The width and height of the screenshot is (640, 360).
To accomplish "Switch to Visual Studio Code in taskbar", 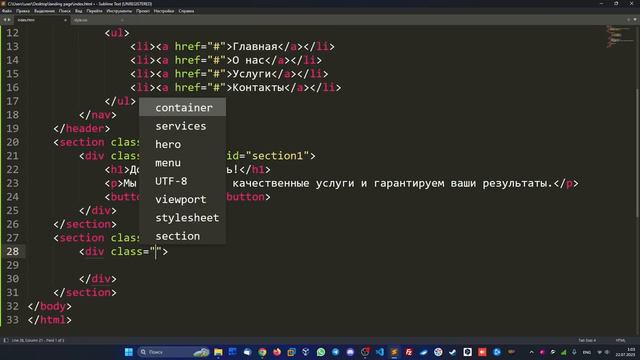I will 380,352.
